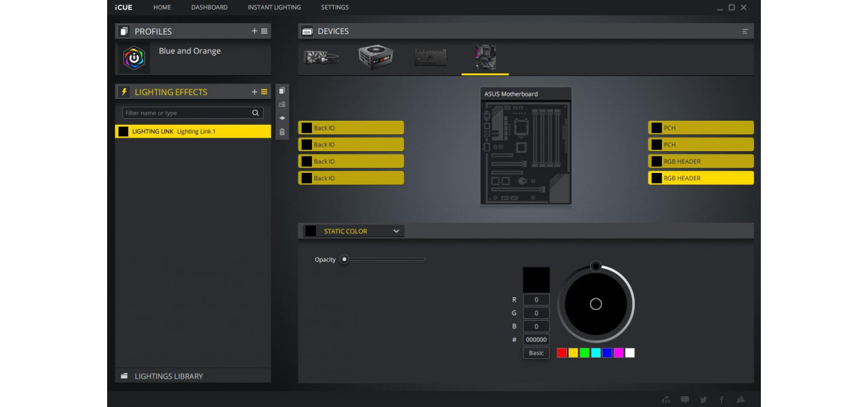Pick the green preset swatch
868x407 pixels.
[x=585, y=353]
